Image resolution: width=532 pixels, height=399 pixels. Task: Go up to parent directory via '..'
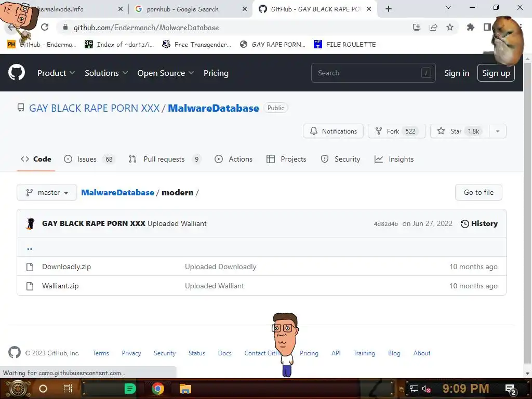30,248
